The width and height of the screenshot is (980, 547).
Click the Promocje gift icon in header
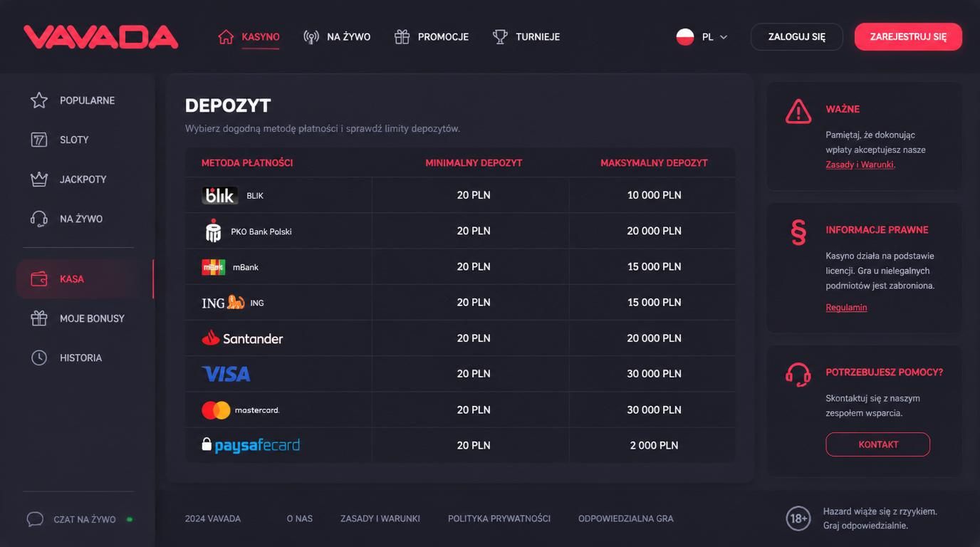[x=402, y=37]
